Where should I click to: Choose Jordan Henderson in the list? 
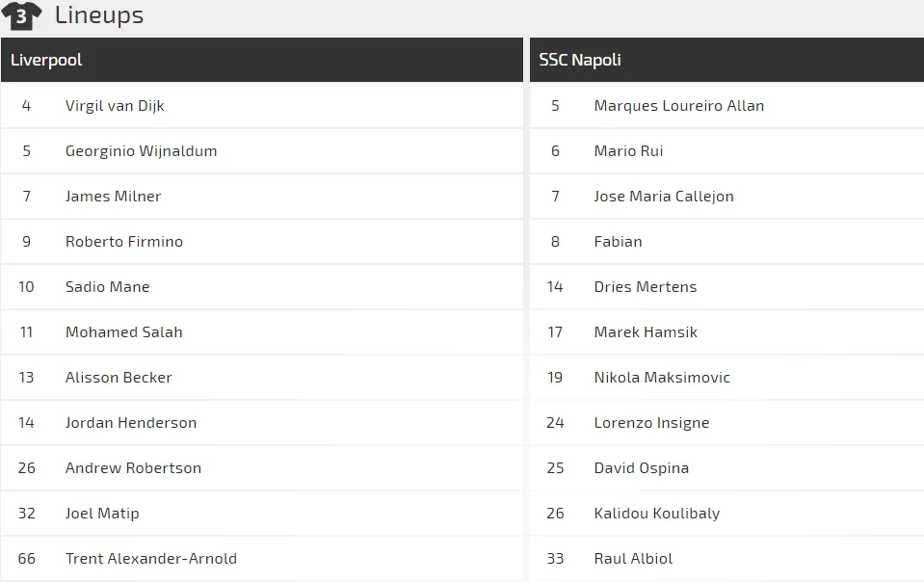[131, 423]
